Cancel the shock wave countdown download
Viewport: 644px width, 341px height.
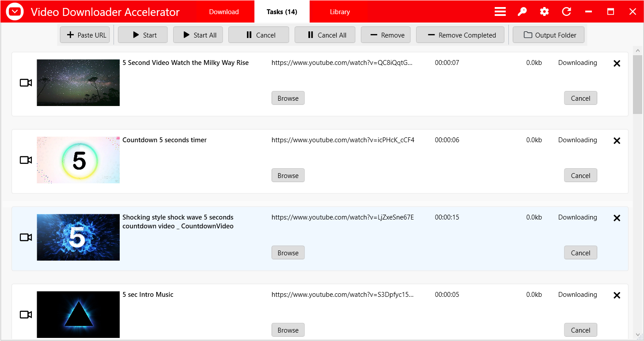580,252
